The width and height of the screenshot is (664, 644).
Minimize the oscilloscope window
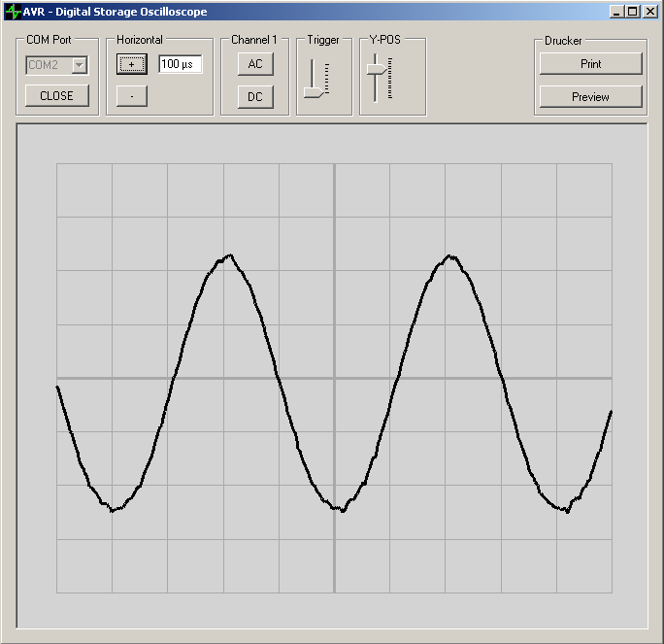click(x=616, y=12)
